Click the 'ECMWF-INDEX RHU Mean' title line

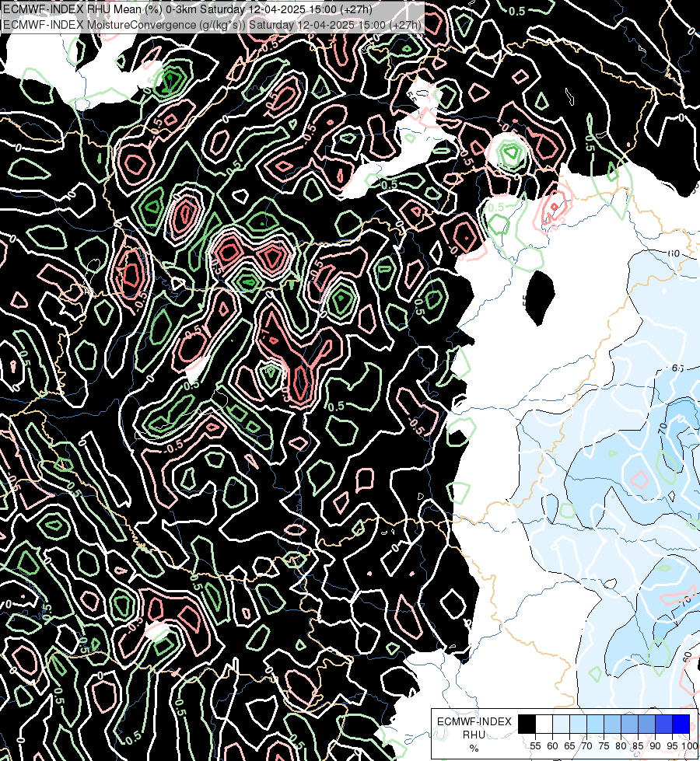click(x=188, y=9)
